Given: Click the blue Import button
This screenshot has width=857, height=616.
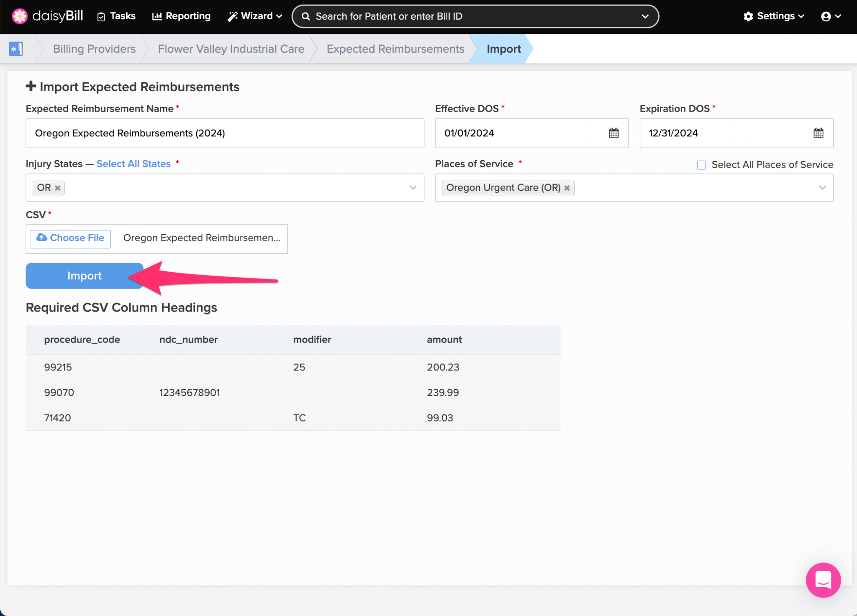Looking at the screenshot, I should coord(84,276).
